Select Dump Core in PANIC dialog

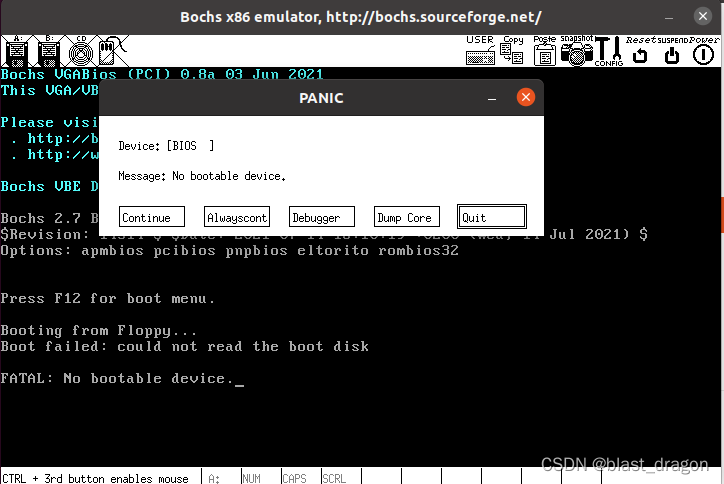tap(407, 217)
